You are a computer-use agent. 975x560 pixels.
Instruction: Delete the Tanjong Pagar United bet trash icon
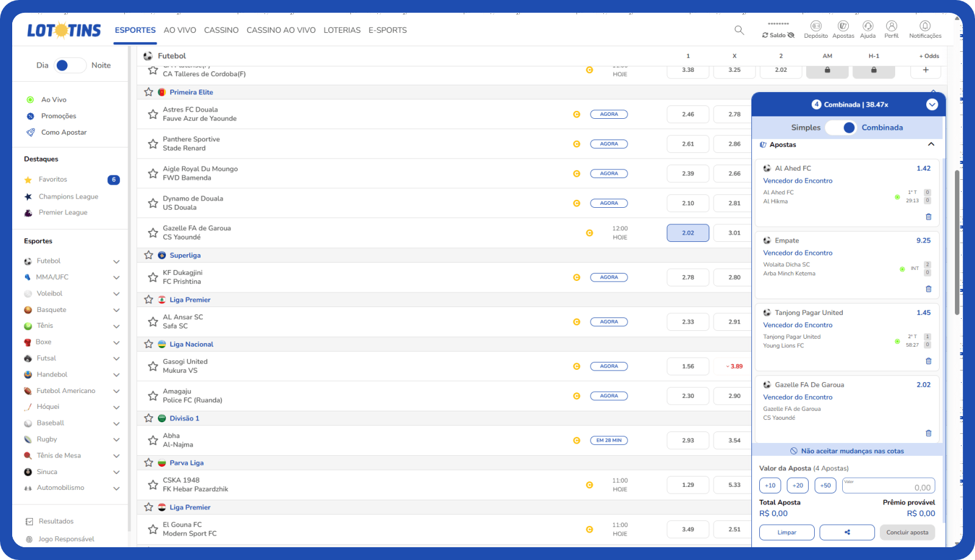coord(929,361)
